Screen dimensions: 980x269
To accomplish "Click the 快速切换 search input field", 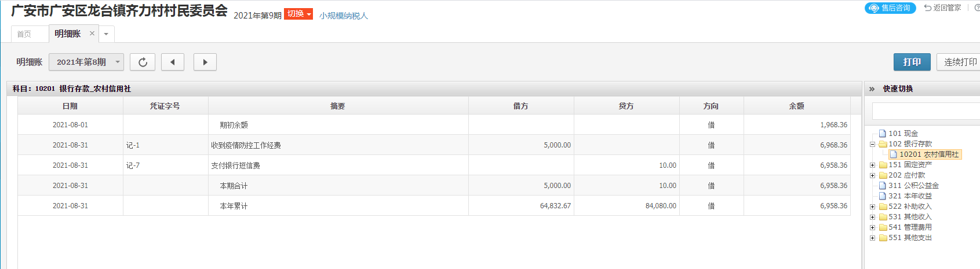I will (x=926, y=110).
